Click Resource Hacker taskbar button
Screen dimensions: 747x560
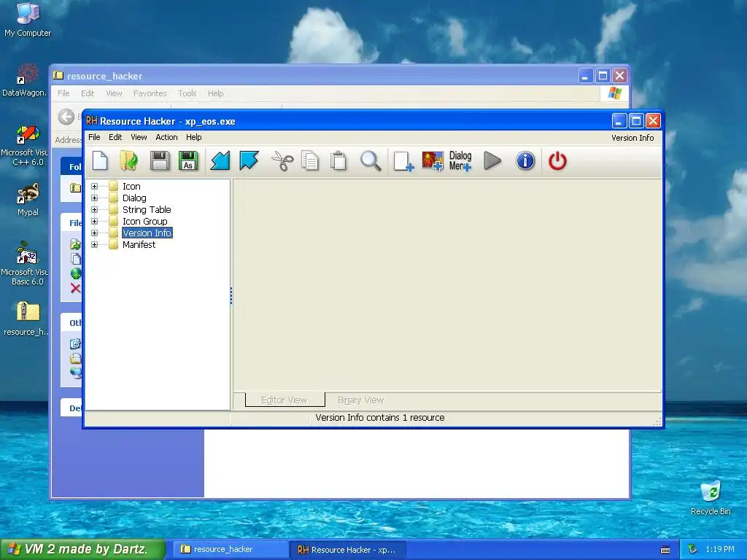347,550
